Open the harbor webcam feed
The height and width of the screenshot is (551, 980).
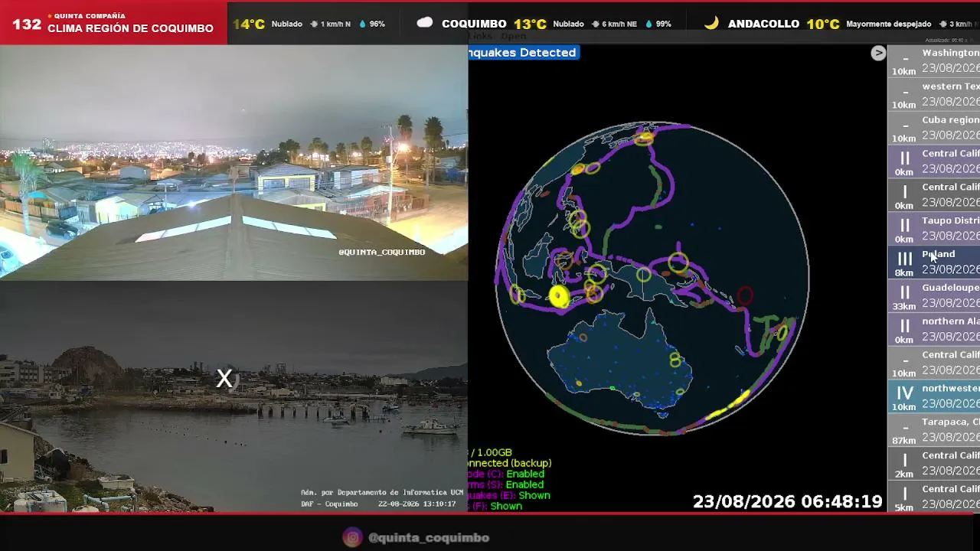coord(234,396)
